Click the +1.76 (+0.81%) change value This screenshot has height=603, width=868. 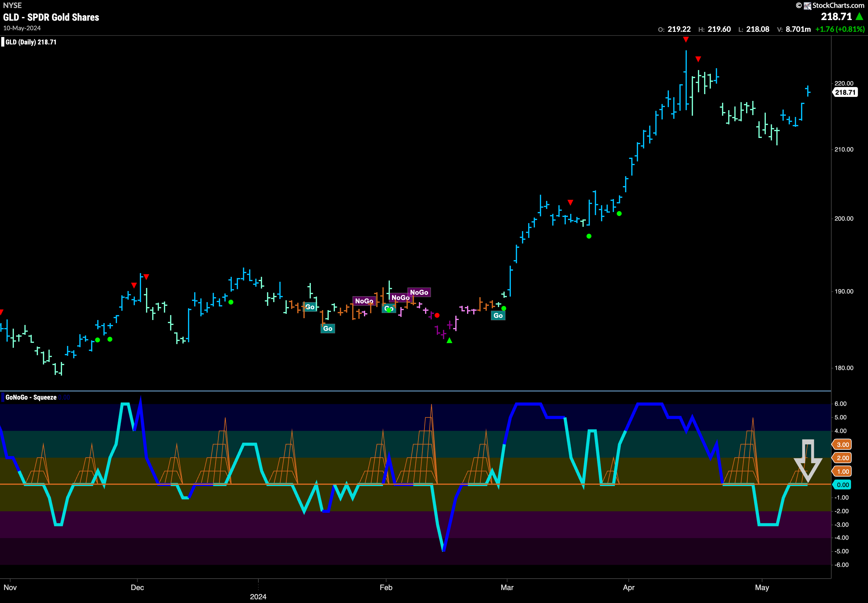[840, 29]
